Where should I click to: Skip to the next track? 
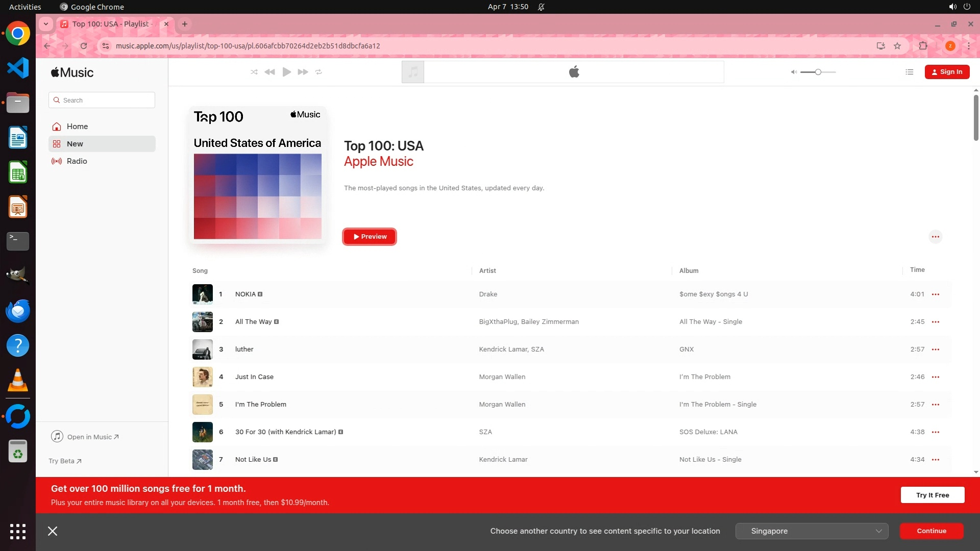click(x=303, y=72)
